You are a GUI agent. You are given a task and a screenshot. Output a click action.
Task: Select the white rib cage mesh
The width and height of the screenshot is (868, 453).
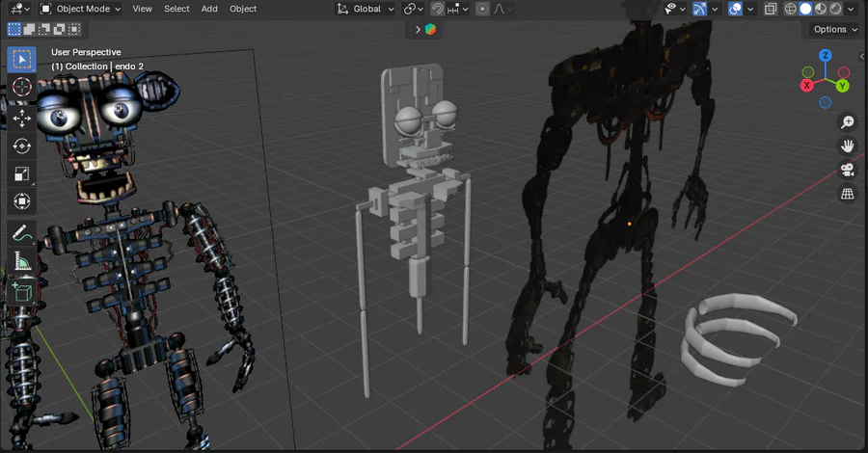(x=738, y=337)
